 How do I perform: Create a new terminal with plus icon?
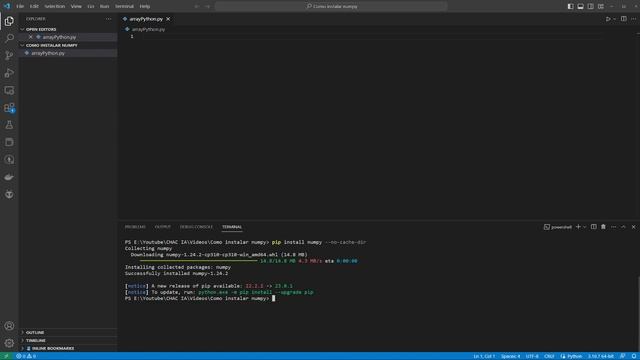click(578, 227)
